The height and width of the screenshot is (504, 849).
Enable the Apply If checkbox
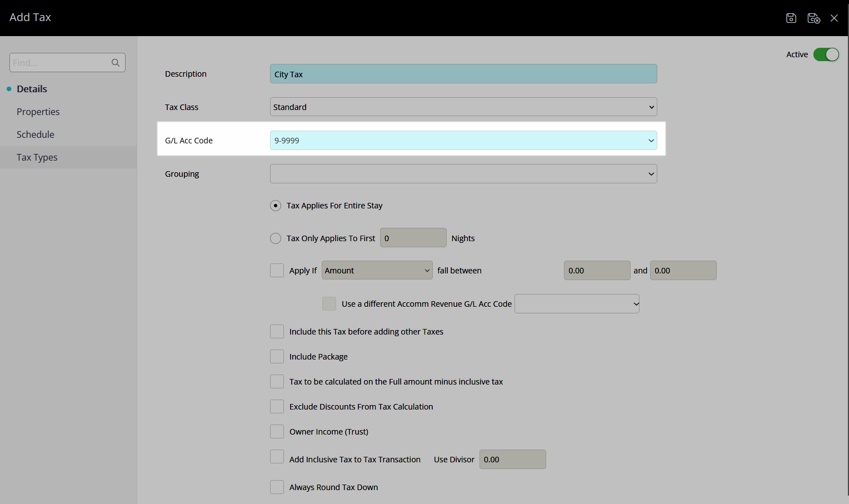[277, 271]
